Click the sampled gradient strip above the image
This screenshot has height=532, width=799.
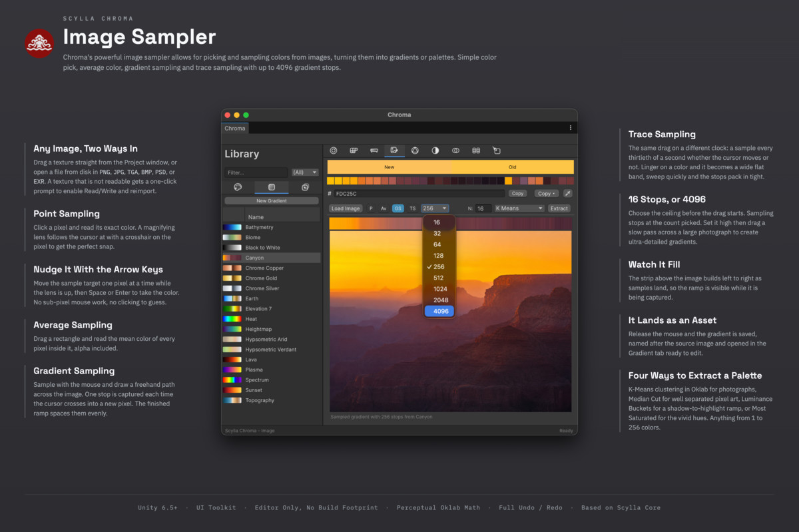[x=450, y=224]
